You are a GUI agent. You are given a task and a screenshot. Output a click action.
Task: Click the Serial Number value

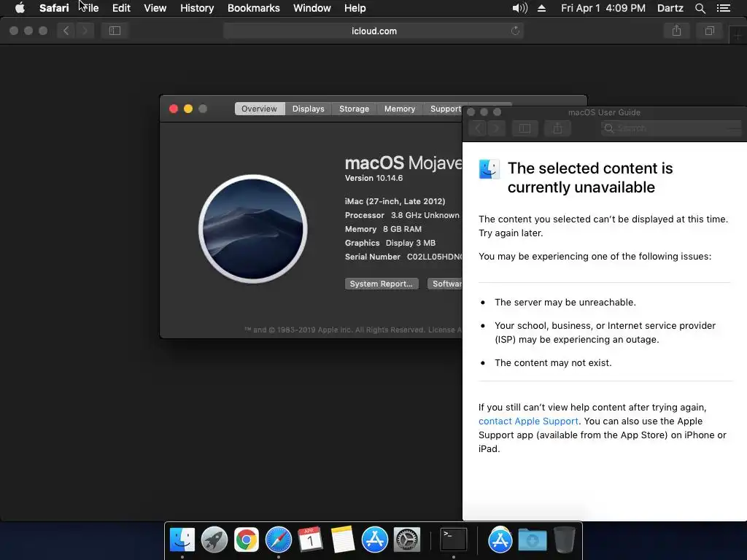[x=434, y=257]
